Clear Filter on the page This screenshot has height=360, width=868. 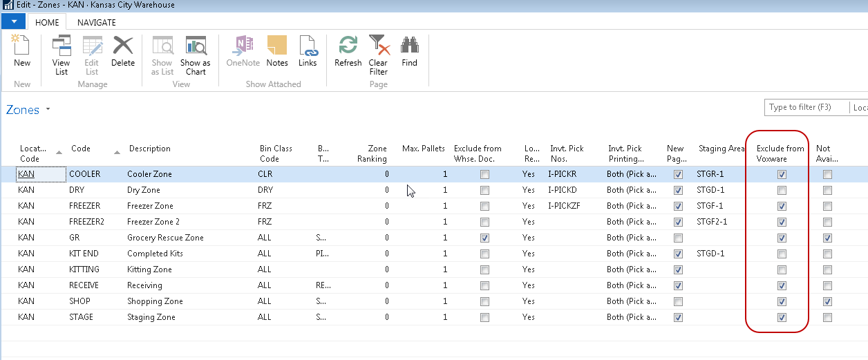click(378, 55)
